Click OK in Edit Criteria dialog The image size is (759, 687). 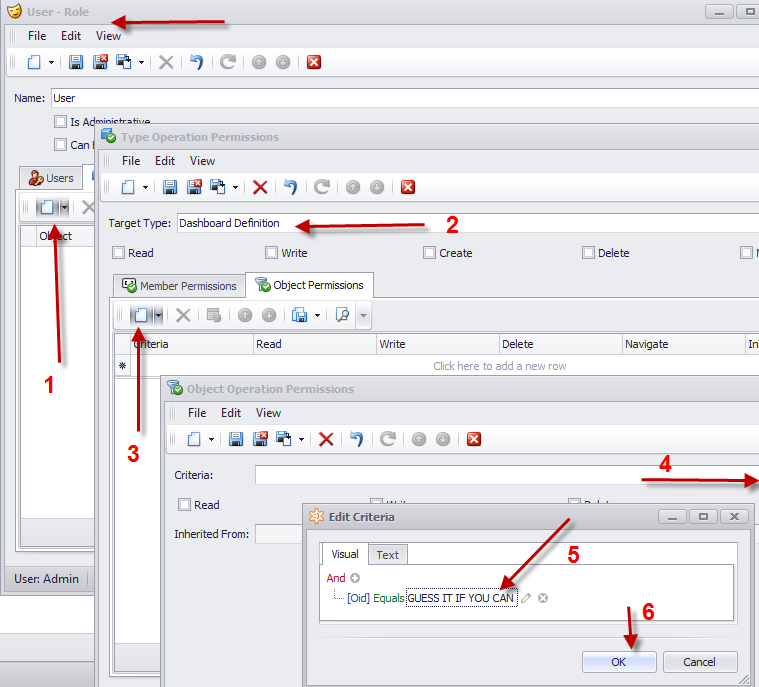point(619,662)
